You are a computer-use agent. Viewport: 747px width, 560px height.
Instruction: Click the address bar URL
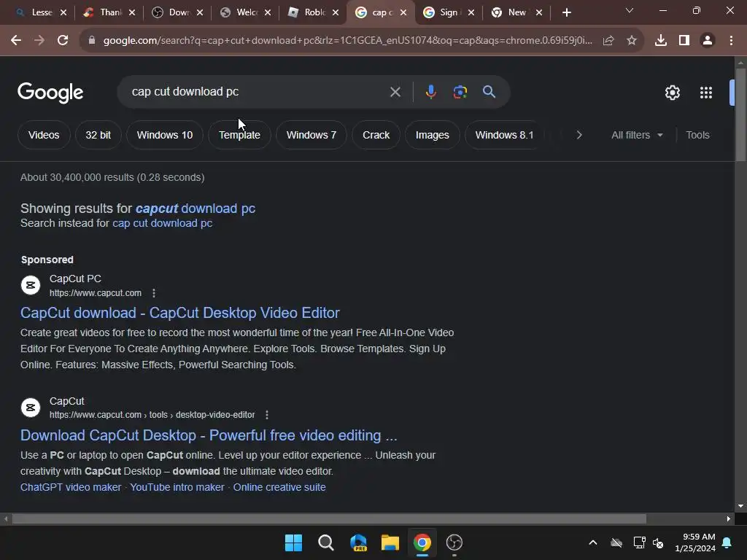348,41
